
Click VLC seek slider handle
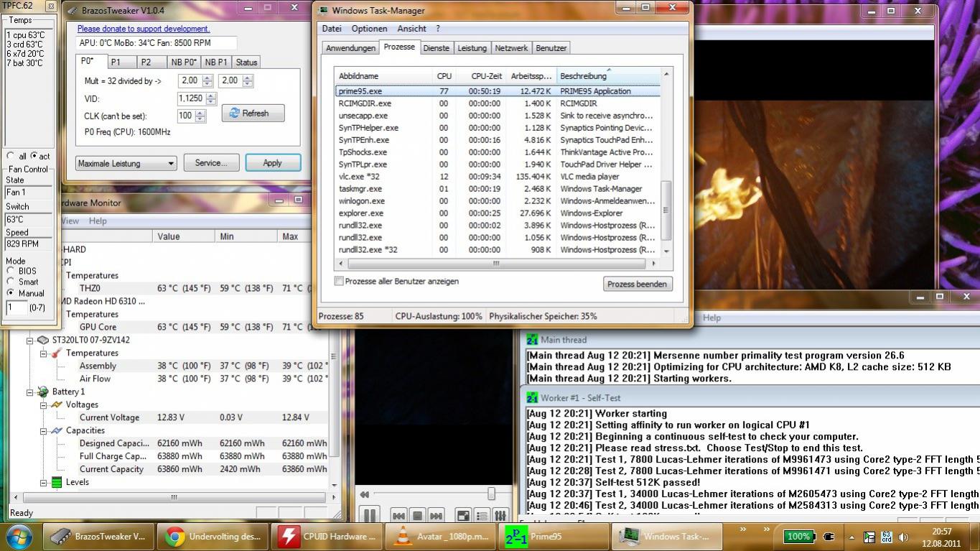pyautogui.click(x=492, y=494)
